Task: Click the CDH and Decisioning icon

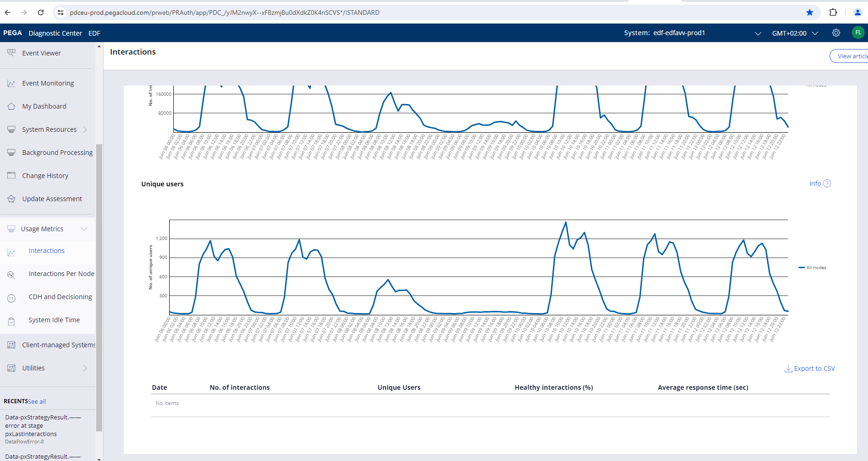Action: click(12, 299)
